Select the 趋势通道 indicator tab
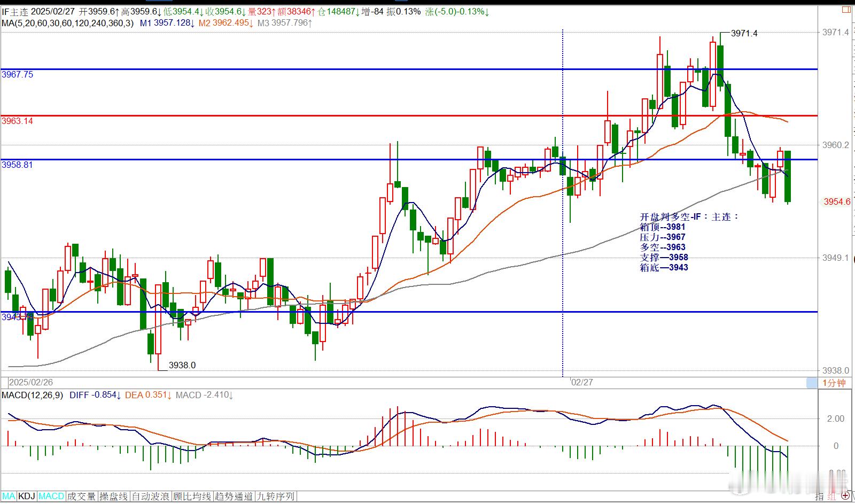The image size is (855, 504). pos(234,497)
